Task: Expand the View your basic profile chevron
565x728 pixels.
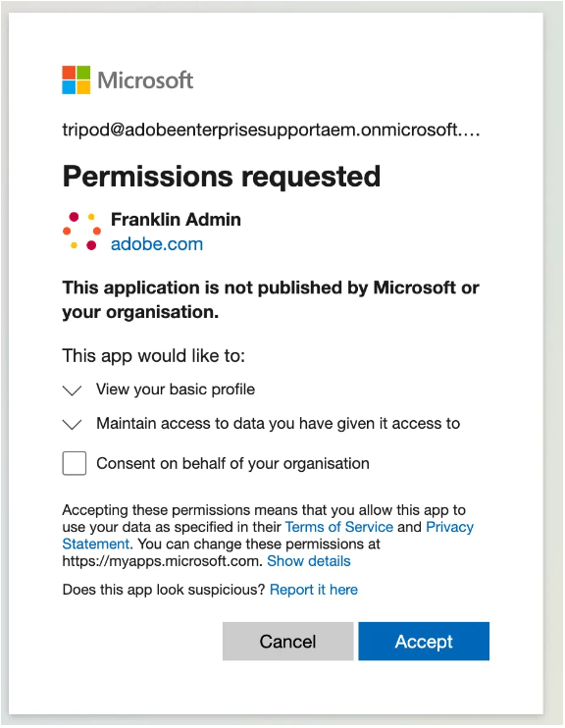Action: coord(72,390)
